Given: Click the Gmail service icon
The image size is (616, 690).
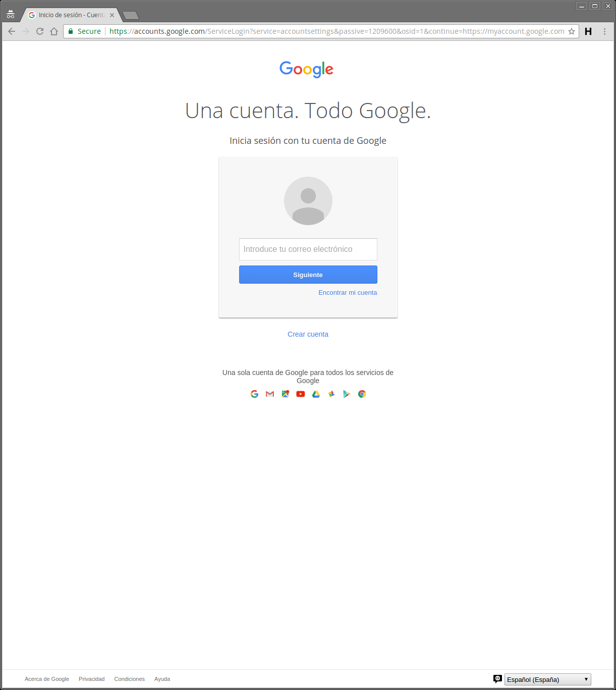Looking at the screenshot, I should pyautogui.click(x=270, y=394).
